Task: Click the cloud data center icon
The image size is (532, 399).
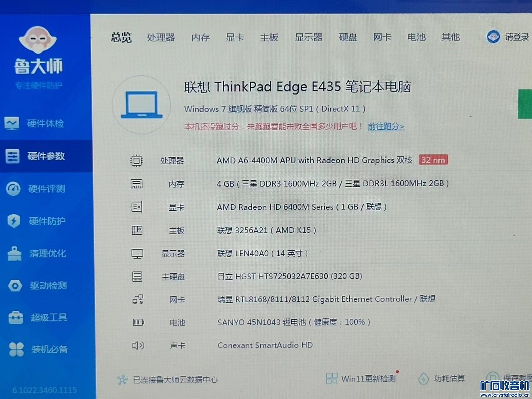Action: tap(122, 379)
